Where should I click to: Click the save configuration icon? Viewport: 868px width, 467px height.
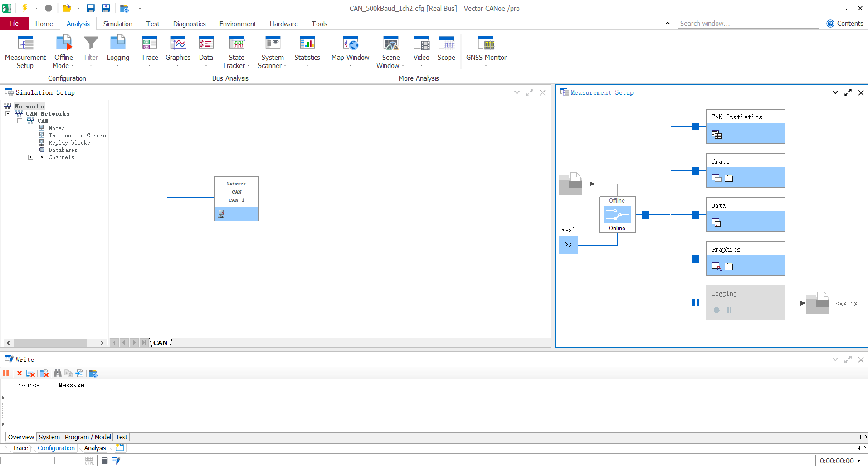point(91,8)
